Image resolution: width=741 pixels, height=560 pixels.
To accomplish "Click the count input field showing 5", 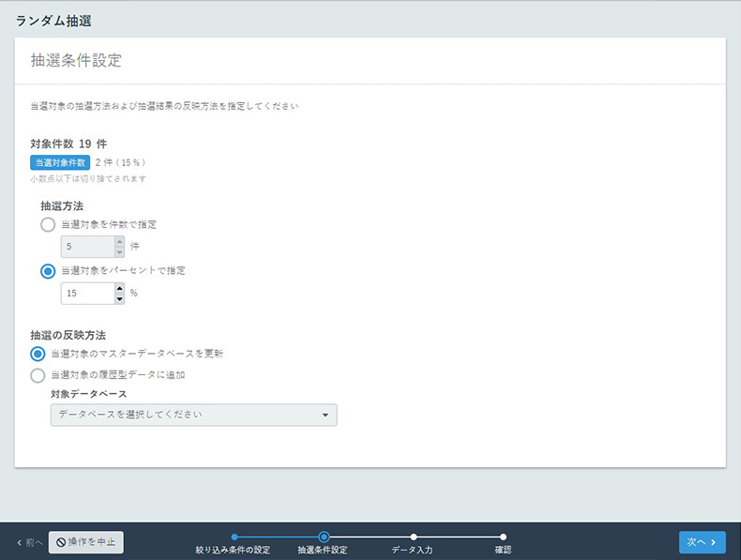I will (88, 247).
